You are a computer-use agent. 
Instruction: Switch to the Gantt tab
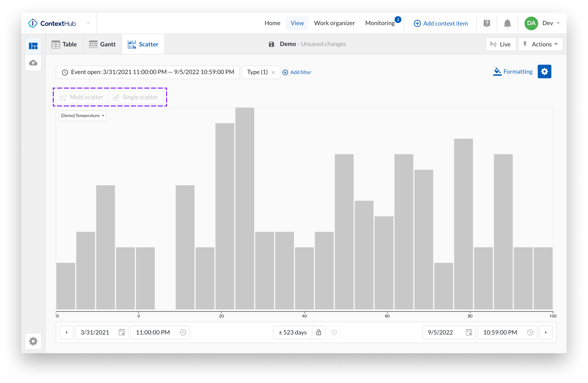tap(102, 44)
